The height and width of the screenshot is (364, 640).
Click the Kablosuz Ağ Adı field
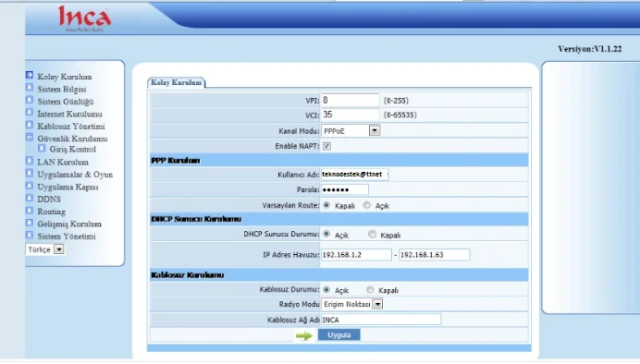coord(381,320)
